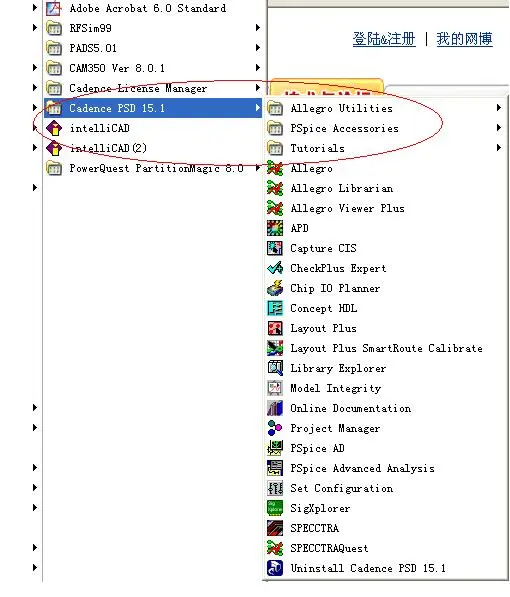Click the Uninstall Cadence PSD 15.1 label

point(368,568)
